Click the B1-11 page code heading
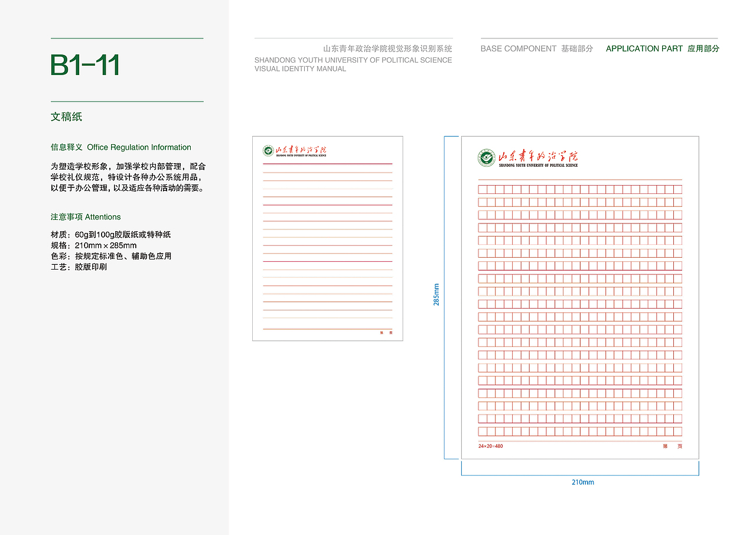The image size is (756, 535). (85, 65)
